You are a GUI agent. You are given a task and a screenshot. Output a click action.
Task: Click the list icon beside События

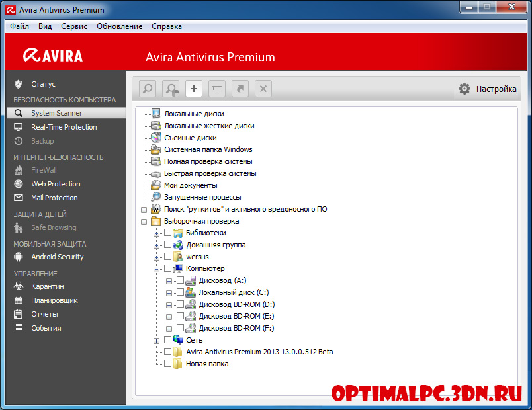19,328
